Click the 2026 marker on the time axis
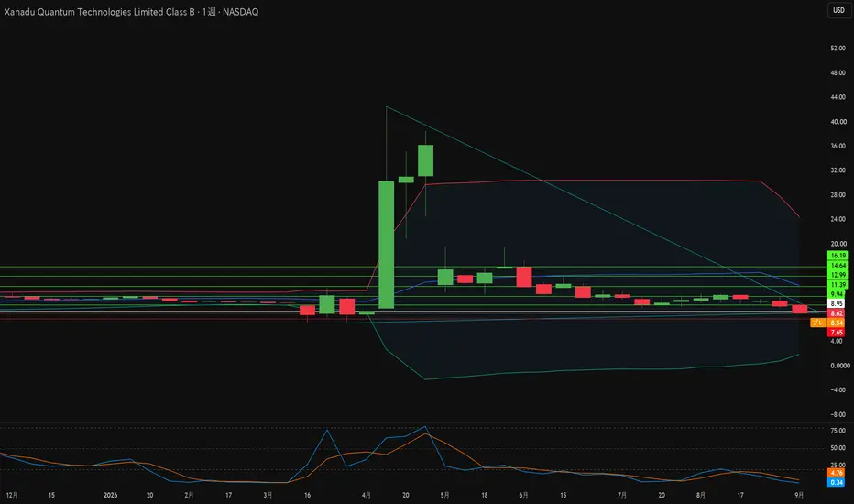 [x=111, y=495]
